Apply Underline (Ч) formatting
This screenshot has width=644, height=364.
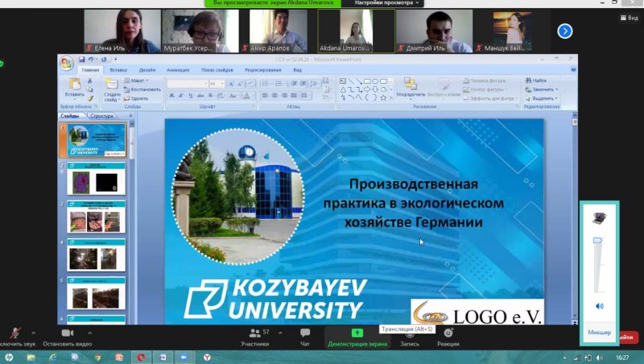[x=191, y=96]
